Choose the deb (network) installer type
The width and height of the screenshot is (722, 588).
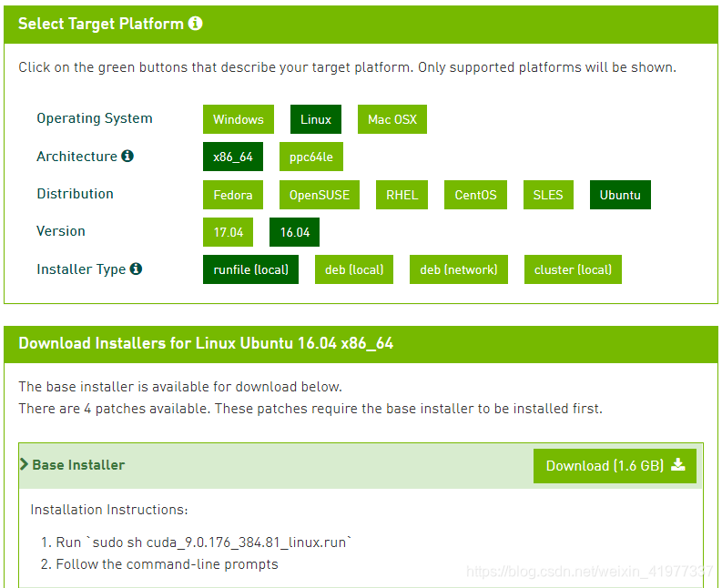(x=459, y=269)
